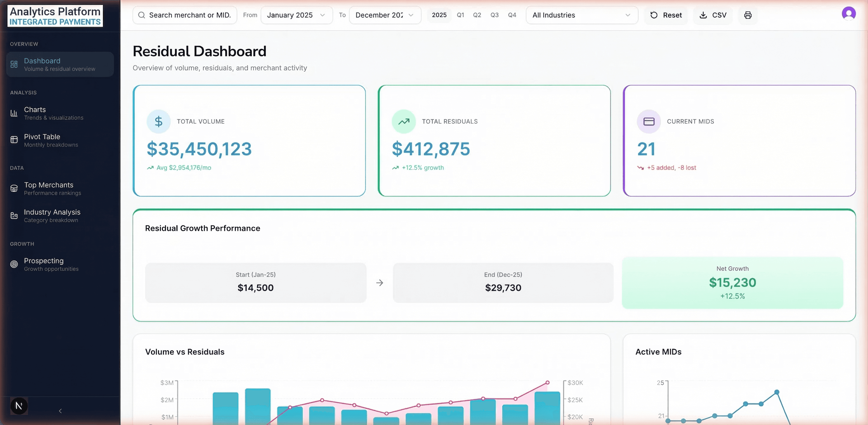Click the Current MIDs card icon

pos(649,121)
